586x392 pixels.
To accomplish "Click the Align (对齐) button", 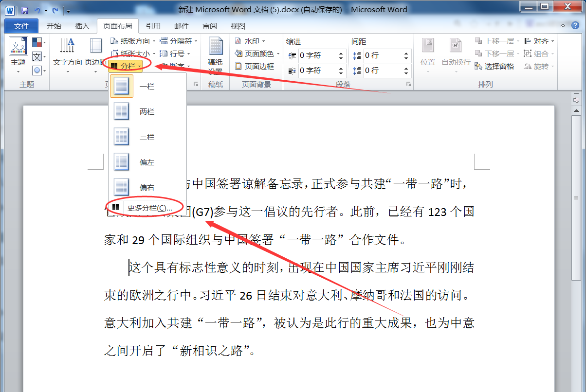I will 539,41.
